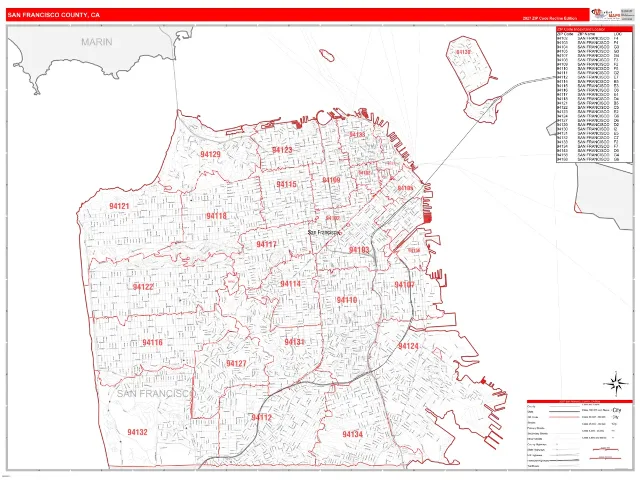Select ZIP code label 94129
Image resolution: width=640 pixels, height=480 pixels.
point(210,154)
